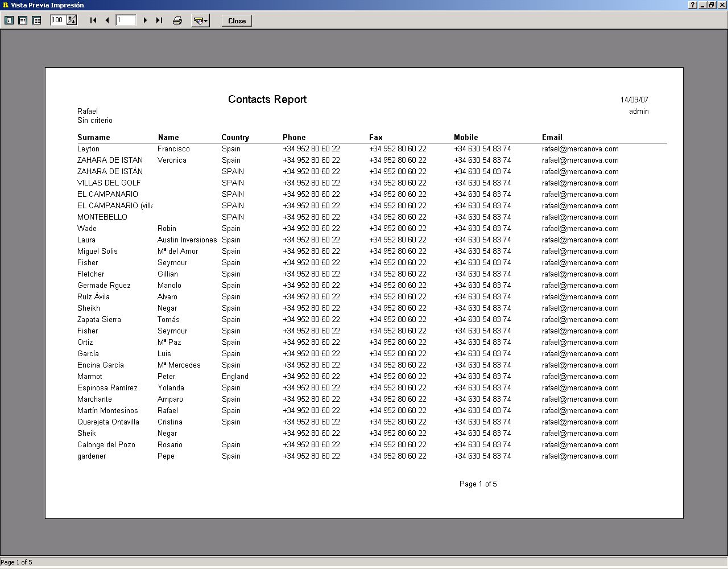Click the Email column header
The width and height of the screenshot is (728, 569).
tap(552, 137)
